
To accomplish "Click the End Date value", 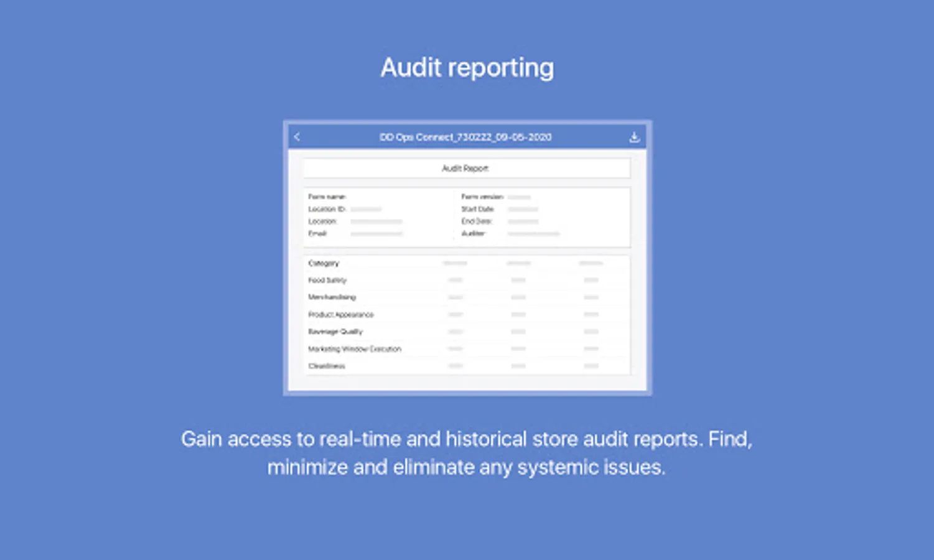I will click(523, 222).
